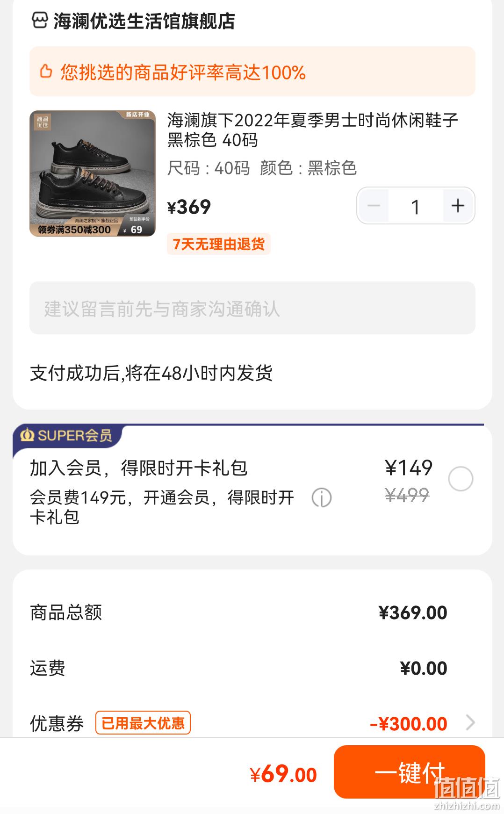
Task: Tap the quantity number field showing 1
Action: 416,206
